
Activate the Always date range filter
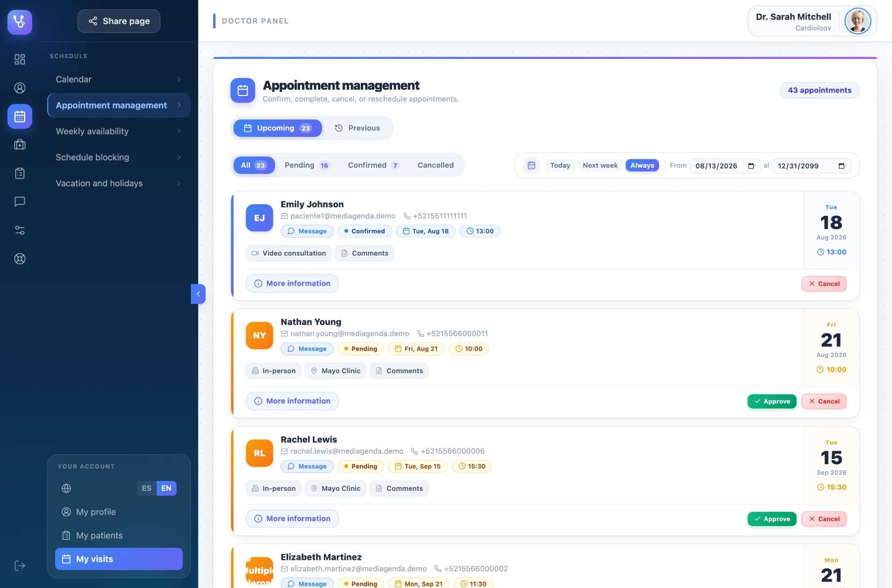(642, 165)
